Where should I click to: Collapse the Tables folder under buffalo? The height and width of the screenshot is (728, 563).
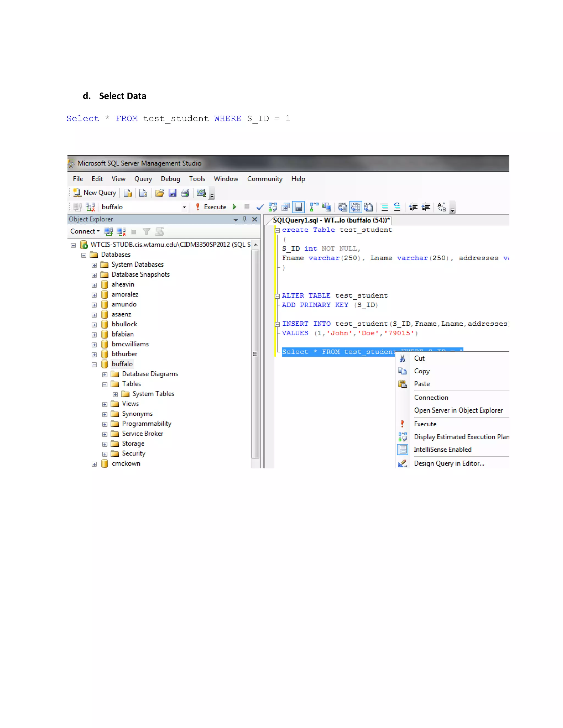[x=105, y=385]
